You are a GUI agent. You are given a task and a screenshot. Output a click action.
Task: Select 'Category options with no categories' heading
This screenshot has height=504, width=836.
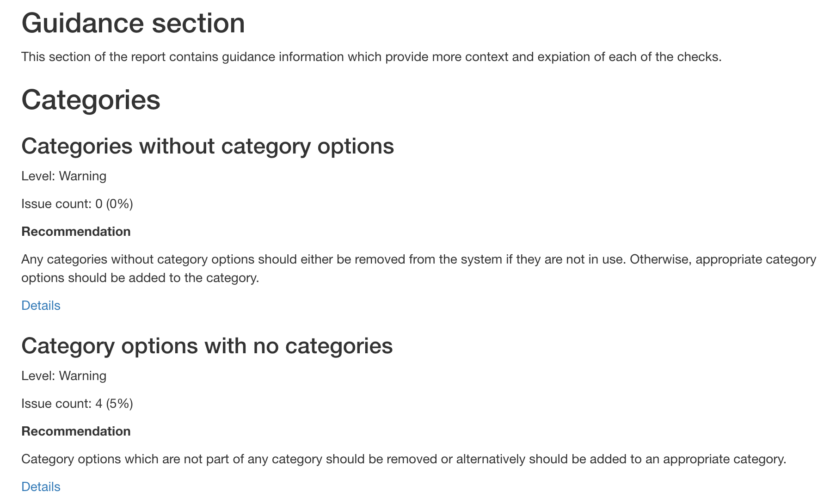(x=207, y=346)
